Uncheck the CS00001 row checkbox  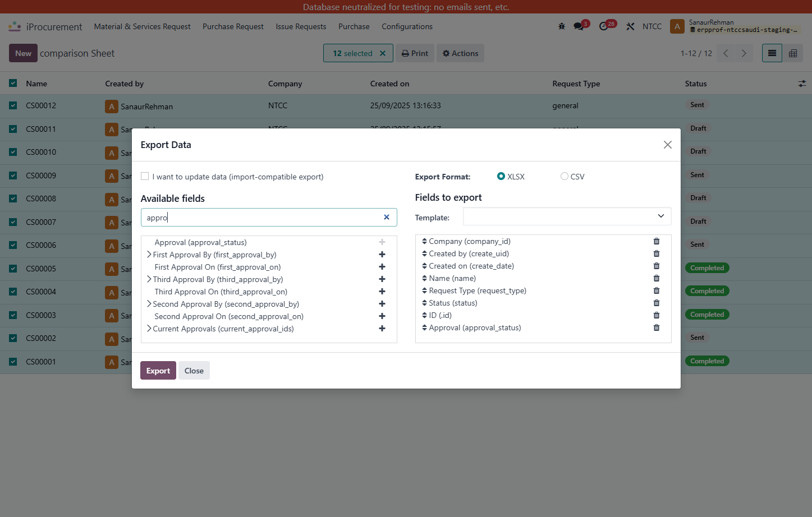pos(13,362)
